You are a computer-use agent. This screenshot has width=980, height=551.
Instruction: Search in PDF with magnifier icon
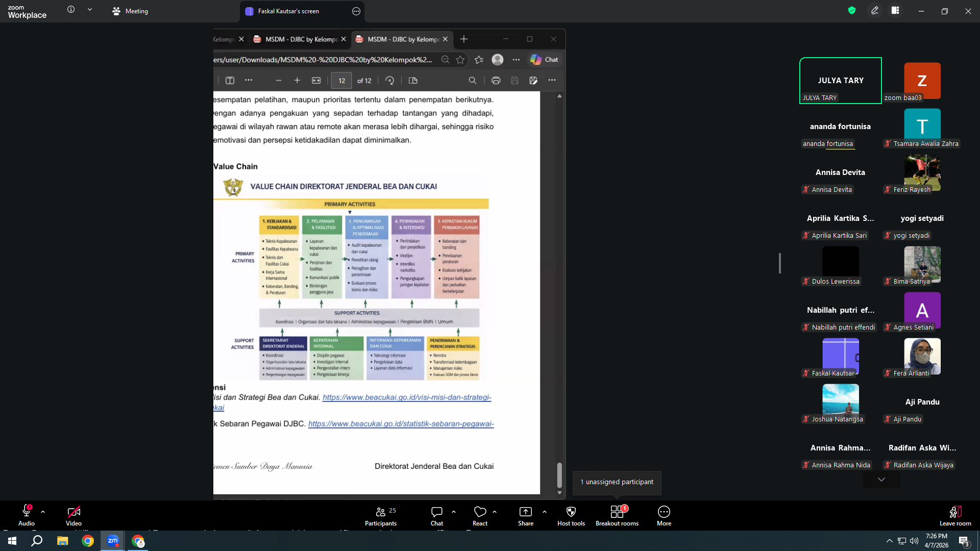tap(473, 81)
